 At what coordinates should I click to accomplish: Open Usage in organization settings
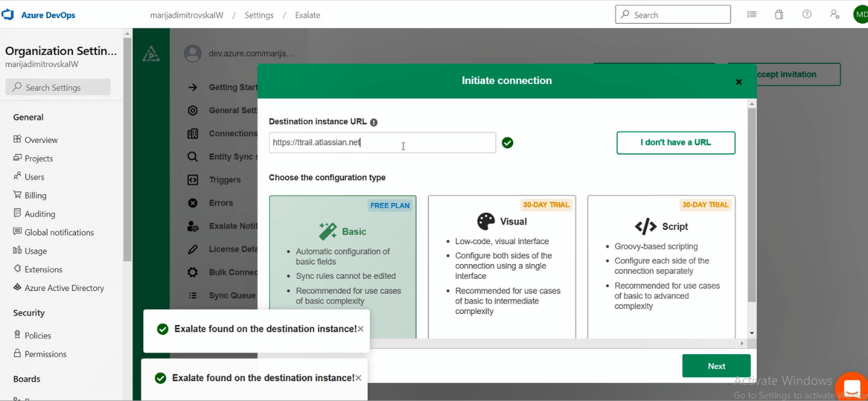(x=35, y=251)
